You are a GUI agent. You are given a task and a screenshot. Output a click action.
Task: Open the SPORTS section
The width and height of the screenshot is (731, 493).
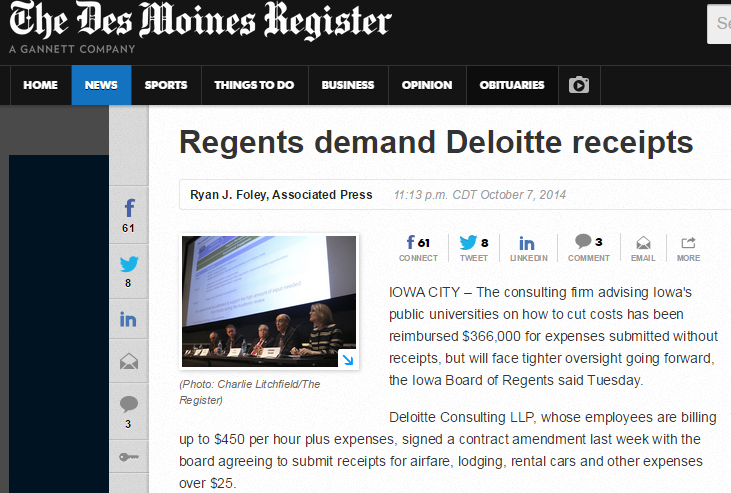[x=166, y=85]
